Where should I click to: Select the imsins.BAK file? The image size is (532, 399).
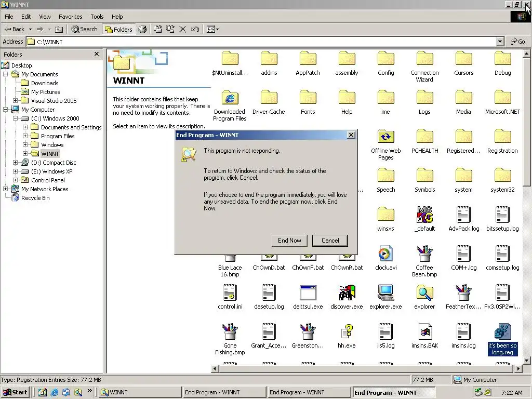pos(424,336)
